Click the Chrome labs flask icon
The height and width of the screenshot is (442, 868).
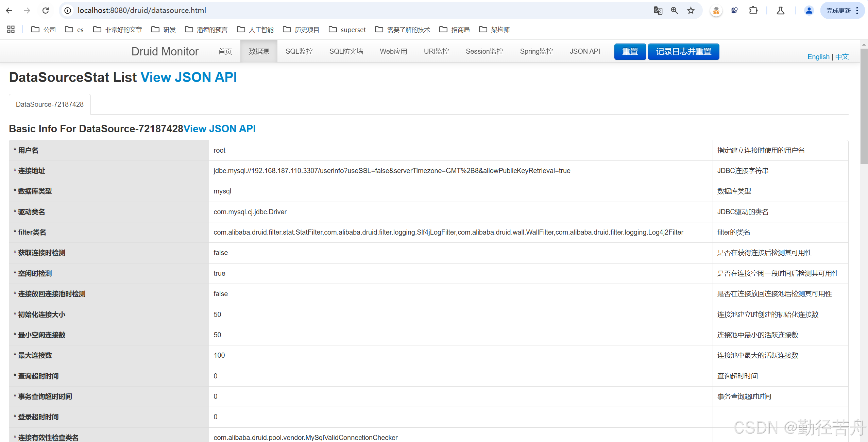tap(781, 11)
